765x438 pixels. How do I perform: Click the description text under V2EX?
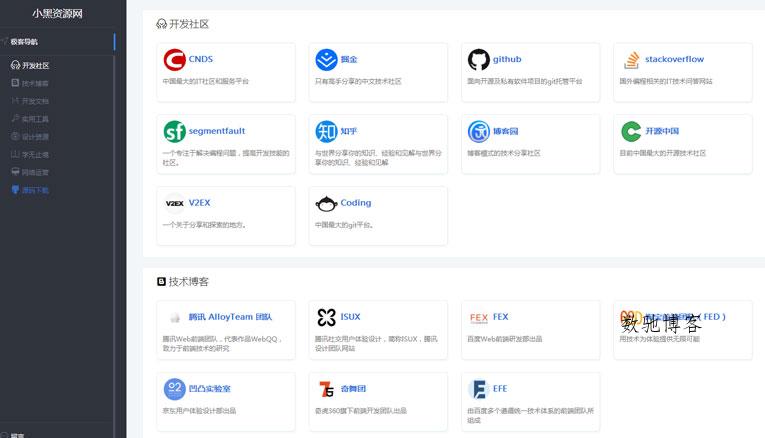tap(204, 225)
